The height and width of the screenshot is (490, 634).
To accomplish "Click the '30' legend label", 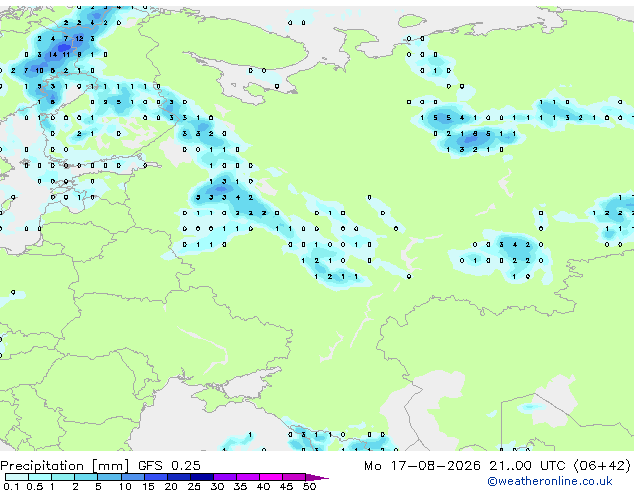I will pyautogui.click(x=217, y=486).
